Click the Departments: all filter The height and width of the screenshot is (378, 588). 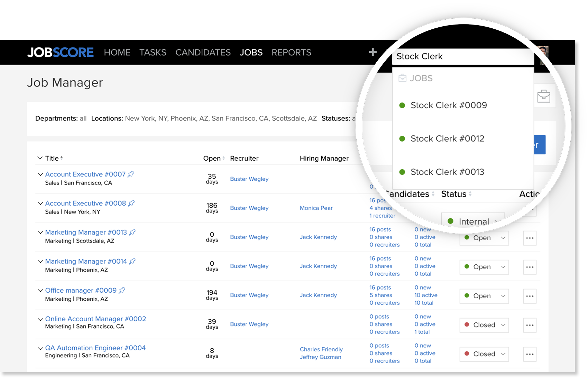pyautogui.click(x=61, y=119)
